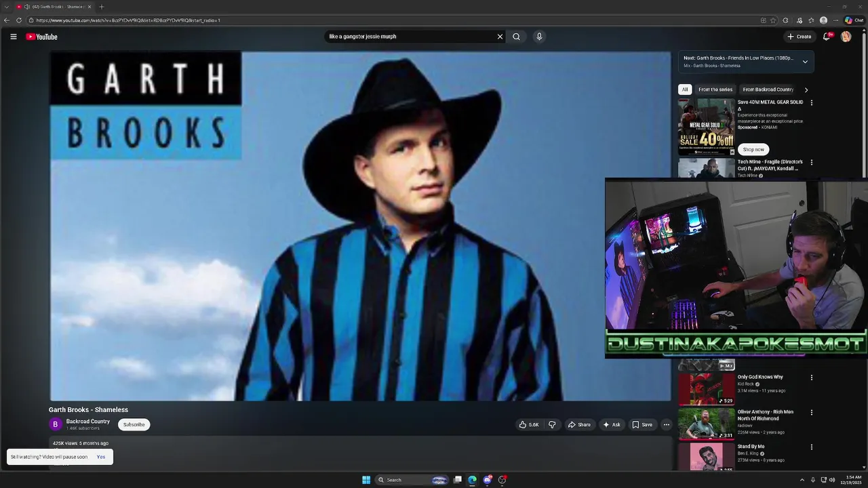Open options menu for the Tech N9ne video
The height and width of the screenshot is (488, 868).
pyautogui.click(x=811, y=163)
